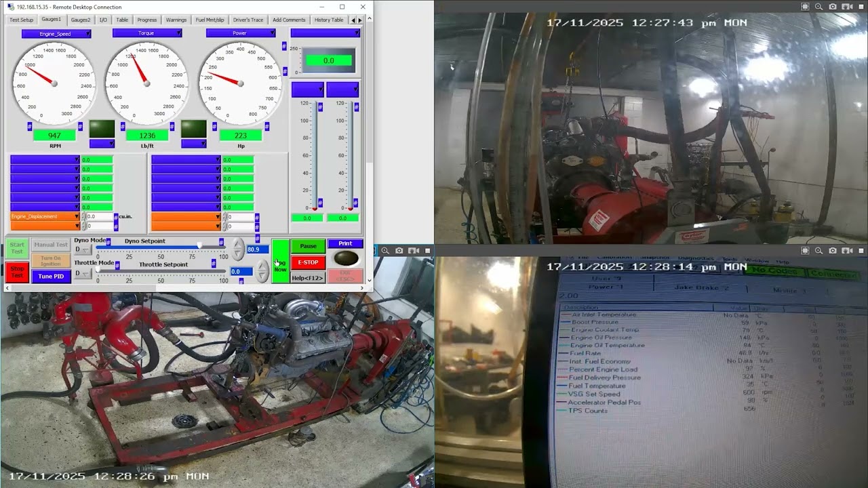This screenshot has width=868, height=488.
Task: Click zoom magnifier icon on bottom-left camera panel
Action: pyautogui.click(x=385, y=251)
